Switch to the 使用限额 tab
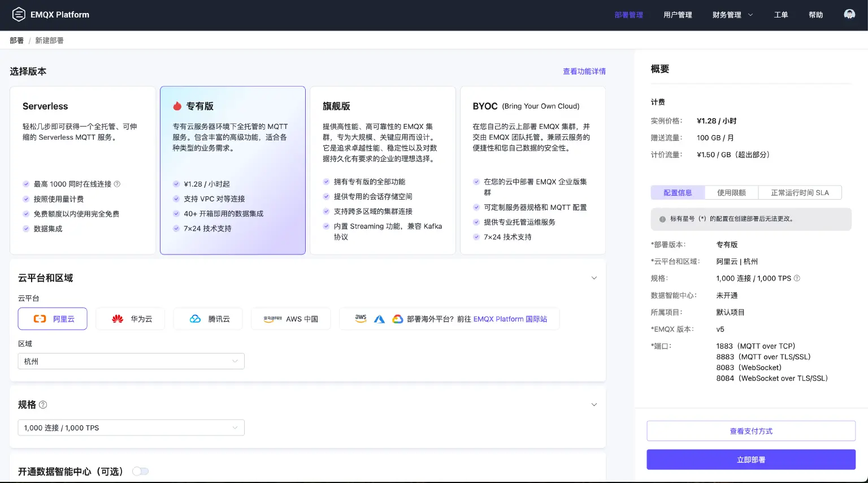This screenshot has width=868, height=483. click(731, 192)
